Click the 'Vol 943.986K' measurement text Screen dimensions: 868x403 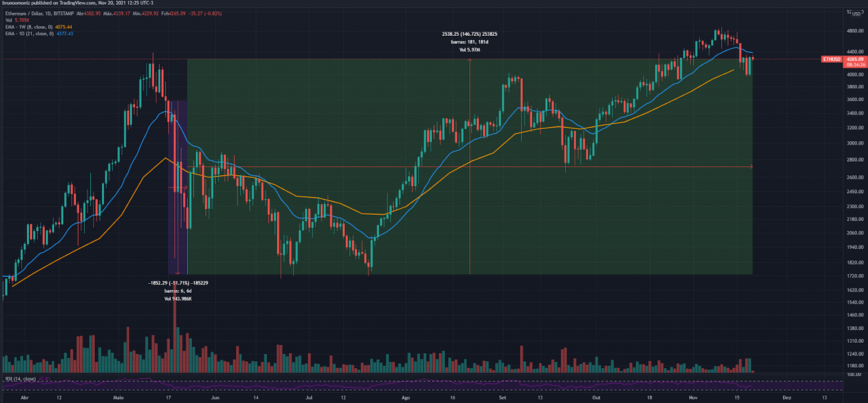(x=178, y=297)
